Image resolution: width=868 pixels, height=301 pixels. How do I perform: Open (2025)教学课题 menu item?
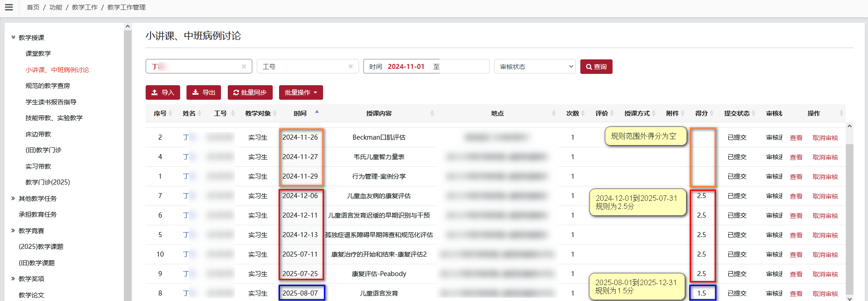coord(41,247)
